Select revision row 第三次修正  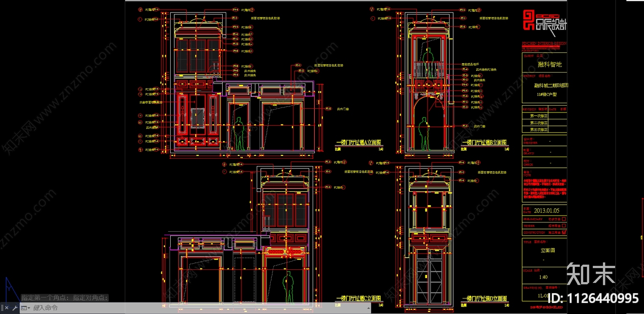pos(539,130)
